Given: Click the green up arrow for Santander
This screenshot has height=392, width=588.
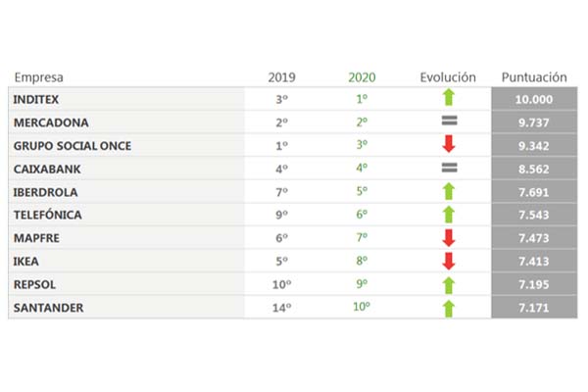Looking at the screenshot, I should [x=450, y=308].
